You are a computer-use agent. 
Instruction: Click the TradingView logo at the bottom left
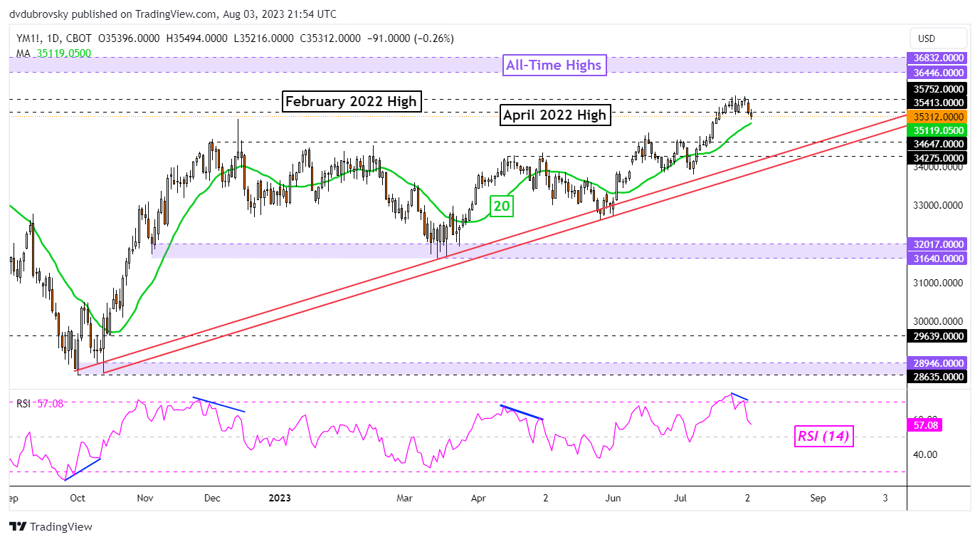pyautogui.click(x=51, y=527)
